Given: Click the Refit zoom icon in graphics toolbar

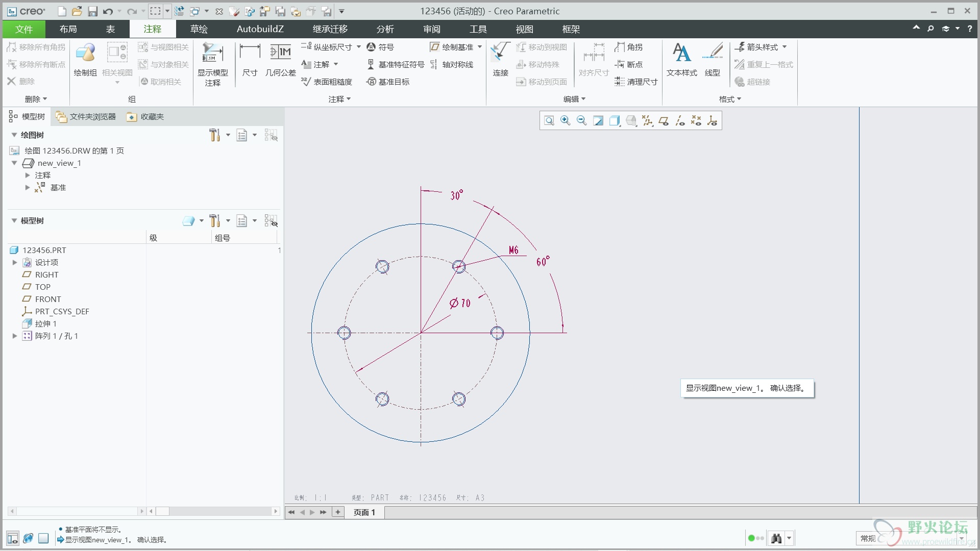Looking at the screenshot, I should point(549,120).
